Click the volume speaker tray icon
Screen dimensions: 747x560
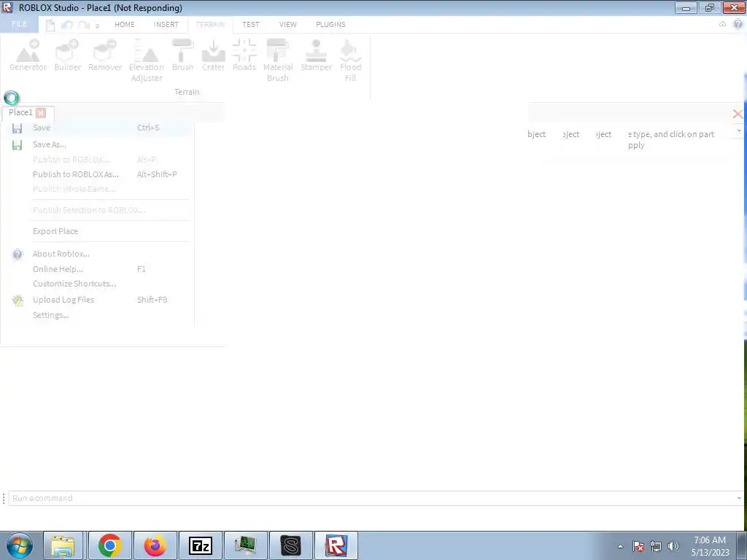[673, 546]
